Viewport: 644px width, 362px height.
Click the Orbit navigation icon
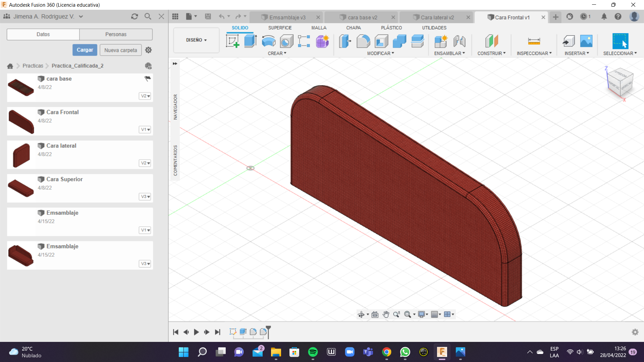point(361,314)
